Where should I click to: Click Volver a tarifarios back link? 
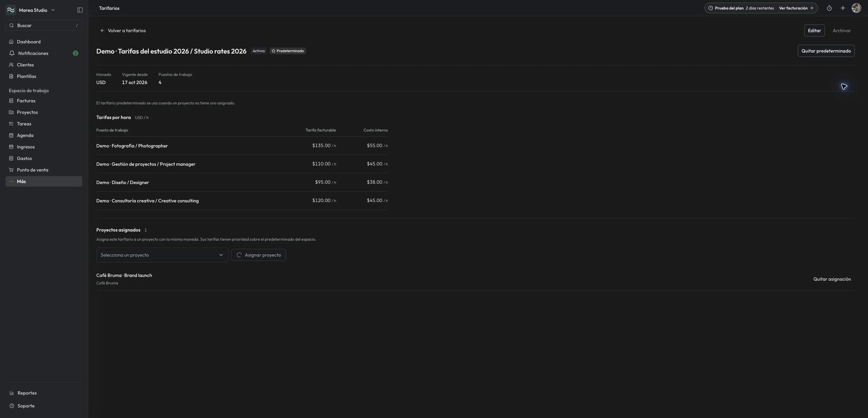(x=123, y=31)
